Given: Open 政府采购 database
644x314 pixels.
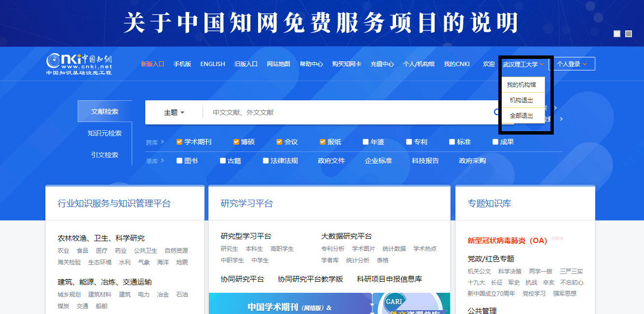Looking at the screenshot, I should tap(472, 161).
